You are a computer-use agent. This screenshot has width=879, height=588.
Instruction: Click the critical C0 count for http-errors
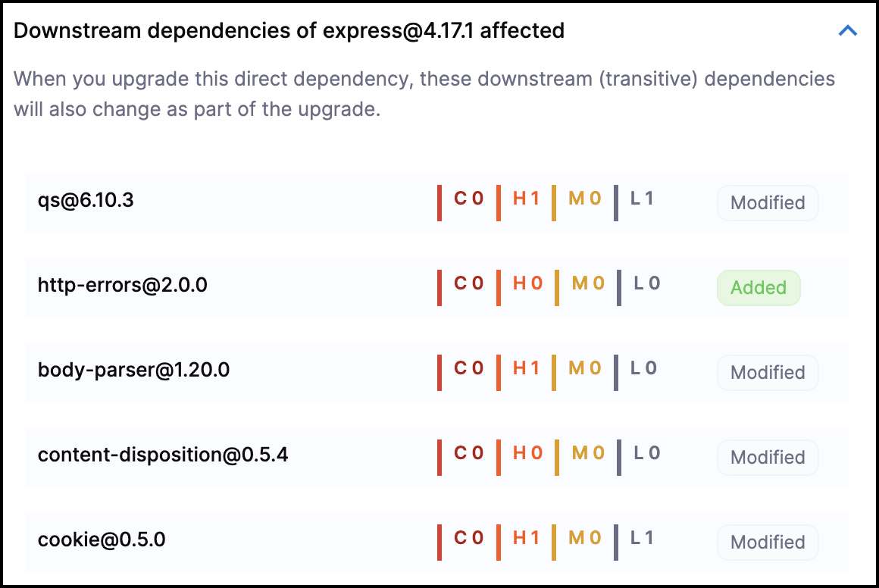(468, 284)
